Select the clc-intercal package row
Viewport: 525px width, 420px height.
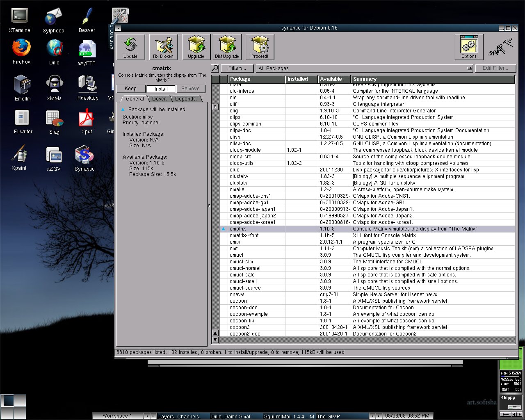(367, 91)
